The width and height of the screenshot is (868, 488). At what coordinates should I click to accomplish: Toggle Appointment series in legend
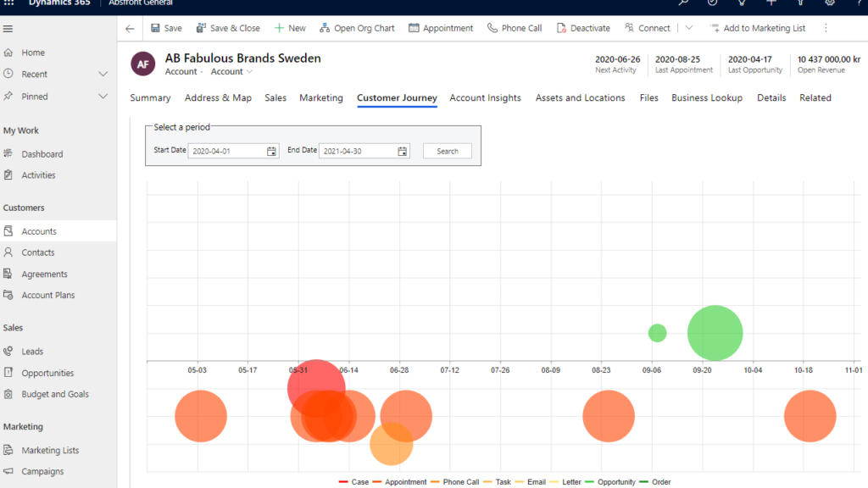400,482
